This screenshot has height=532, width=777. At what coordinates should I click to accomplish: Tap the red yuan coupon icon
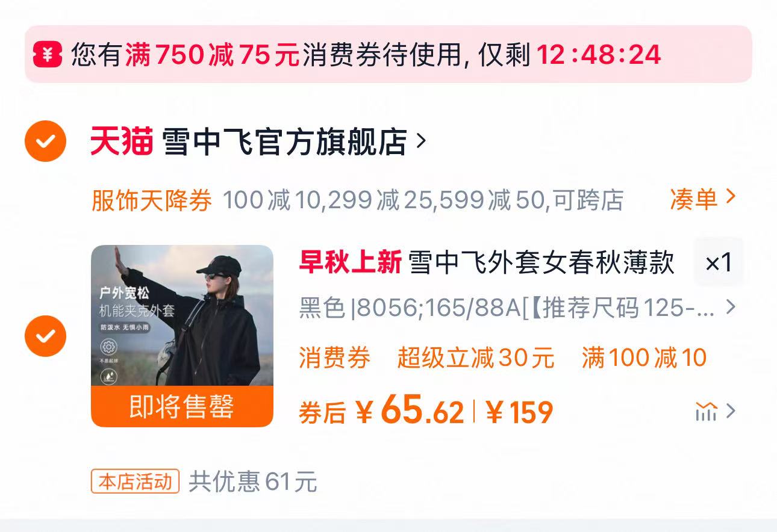tap(48, 55)
